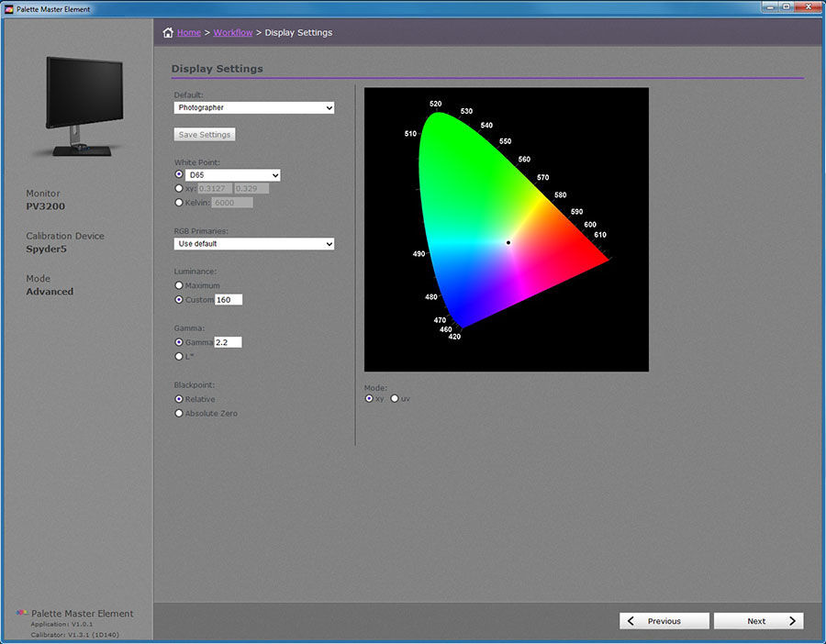Click the x coordinate field showing 0.3127

click(x=215, y=188)
